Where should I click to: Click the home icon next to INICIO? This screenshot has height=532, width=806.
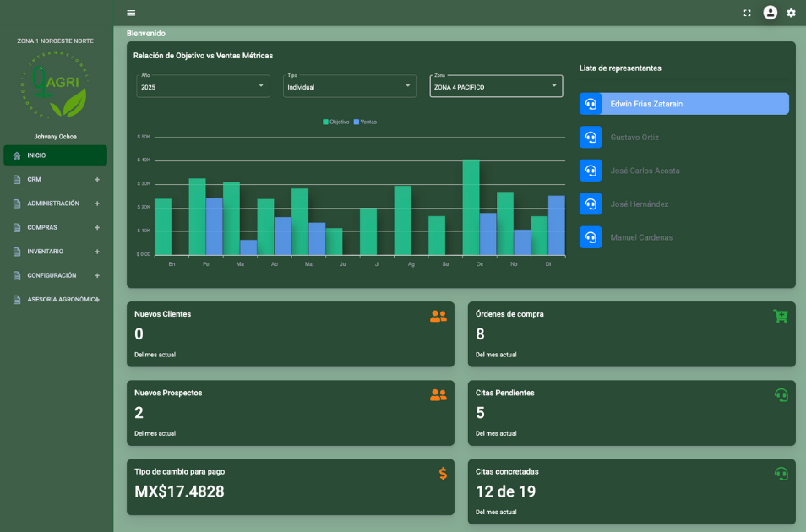click(15, 155)
